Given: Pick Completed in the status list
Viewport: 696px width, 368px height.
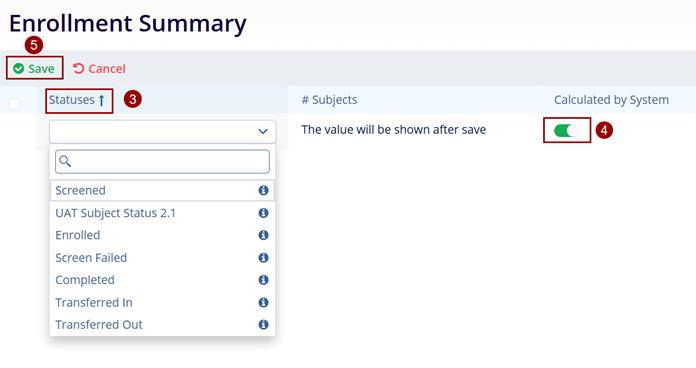Looking at the screenshot, I should [162, 280].
